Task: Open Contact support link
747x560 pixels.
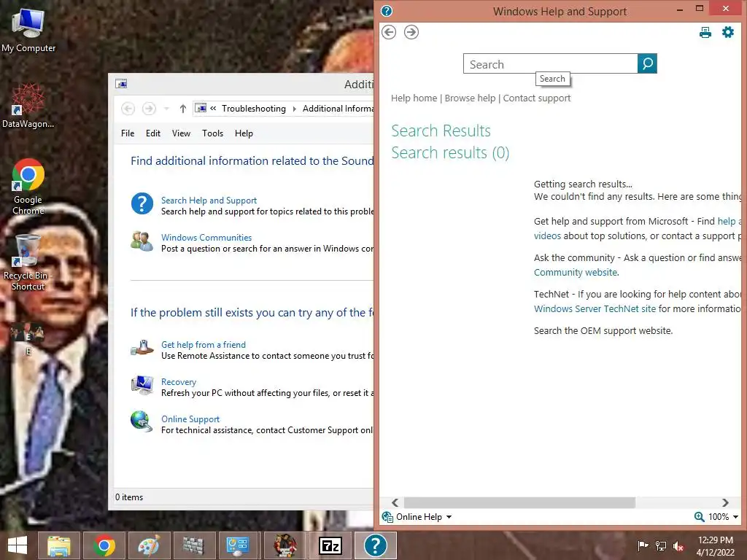Action: tap(537, 98)
